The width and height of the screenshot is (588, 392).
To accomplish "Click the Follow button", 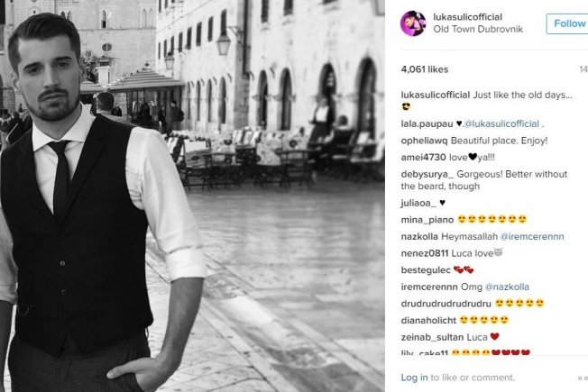I will (567, 23).
